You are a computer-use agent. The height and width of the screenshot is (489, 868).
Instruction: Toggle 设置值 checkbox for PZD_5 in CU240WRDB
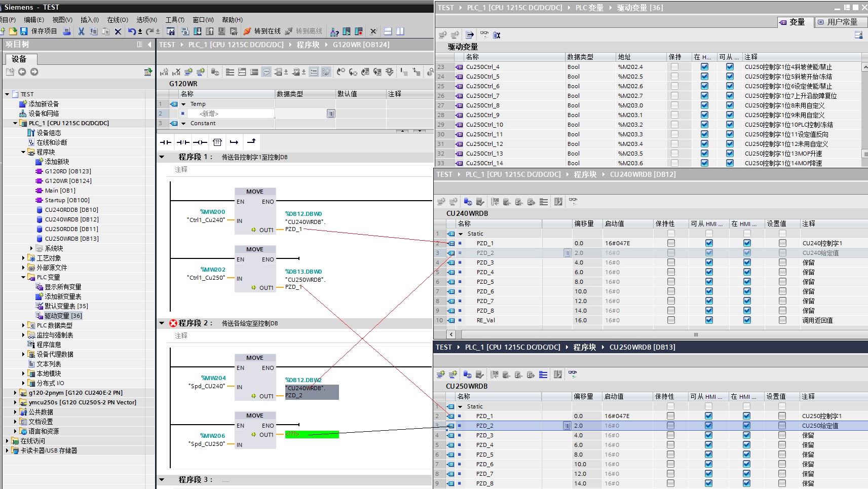782,282
